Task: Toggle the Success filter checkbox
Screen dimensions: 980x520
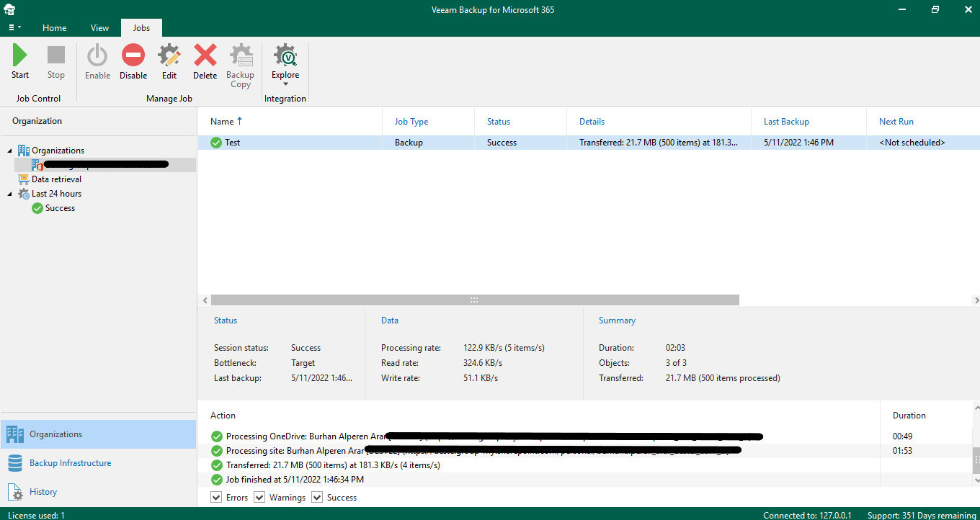Action: click(317, 498)
